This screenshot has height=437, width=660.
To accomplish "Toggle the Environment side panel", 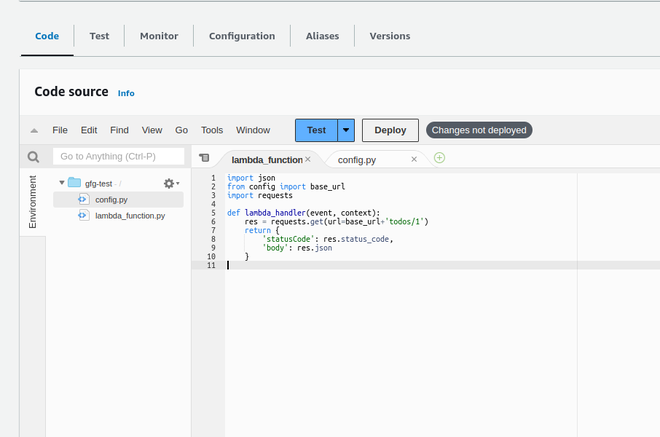I will [x=33, y=201].
